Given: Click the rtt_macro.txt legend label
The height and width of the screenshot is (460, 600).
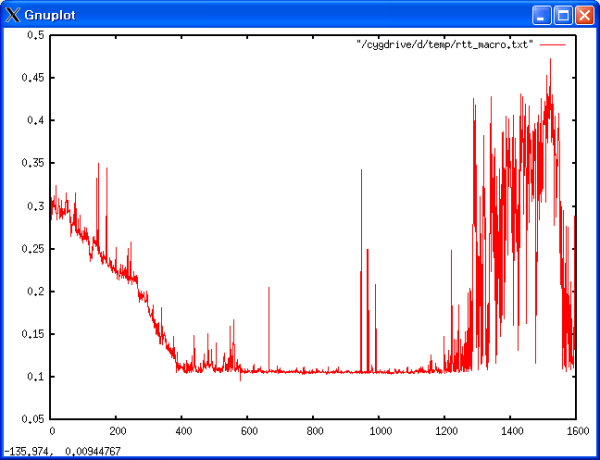Looking at the screenshot, I should [445, 45].
